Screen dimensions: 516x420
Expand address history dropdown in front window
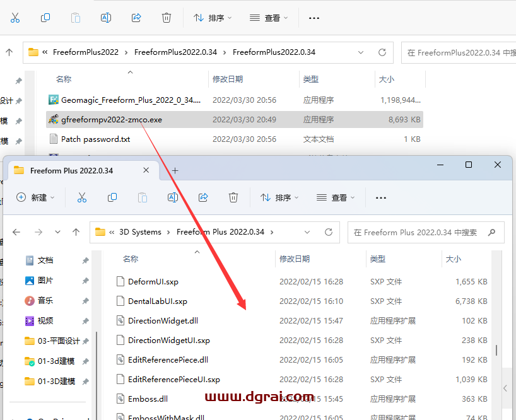point(307,232)
